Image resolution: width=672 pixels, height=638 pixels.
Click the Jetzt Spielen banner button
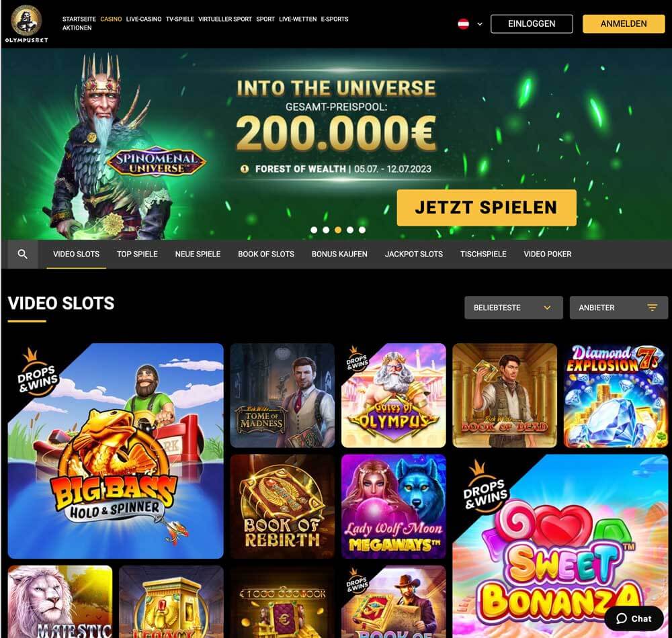(487, 208)
